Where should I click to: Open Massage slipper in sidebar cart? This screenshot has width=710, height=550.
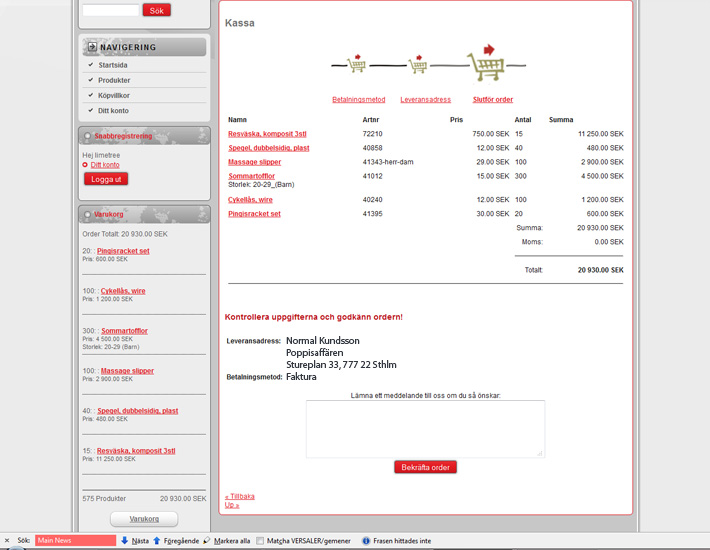[x=127, y=371]
